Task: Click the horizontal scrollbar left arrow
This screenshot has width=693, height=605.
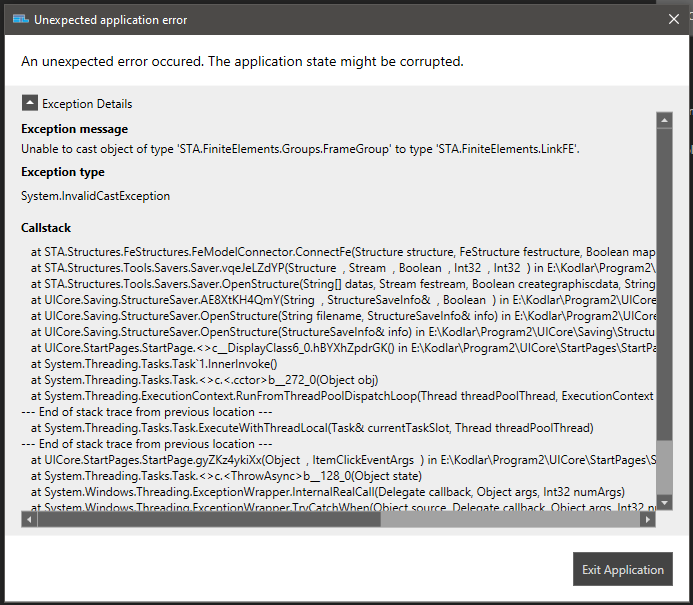Action: pos(29,519)
